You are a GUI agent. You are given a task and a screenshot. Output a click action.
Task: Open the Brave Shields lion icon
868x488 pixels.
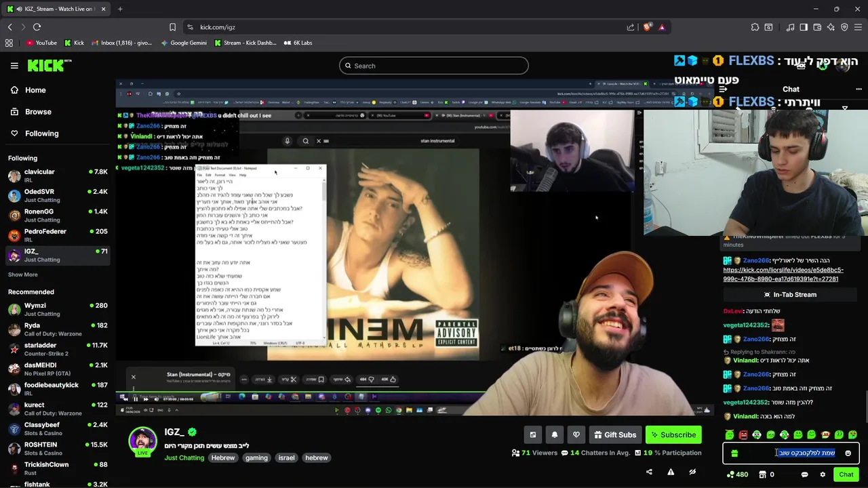click(648, 27)
